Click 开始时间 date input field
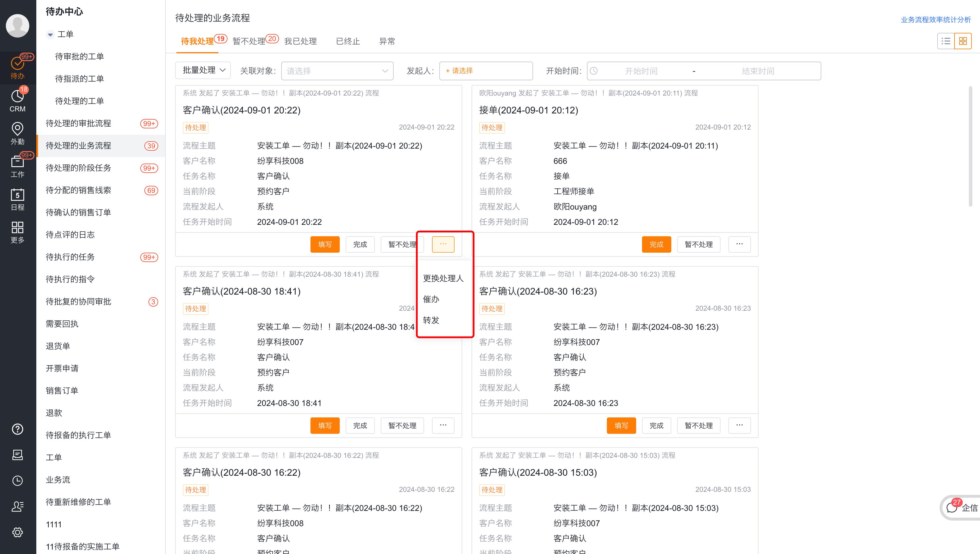 click(x=643, y=71)
